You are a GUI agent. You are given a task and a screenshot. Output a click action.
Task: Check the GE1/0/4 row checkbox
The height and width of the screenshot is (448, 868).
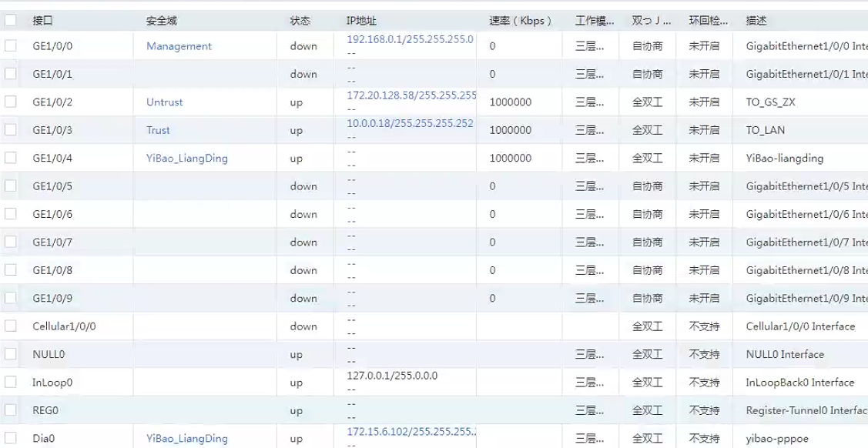[x=11, y=158]
